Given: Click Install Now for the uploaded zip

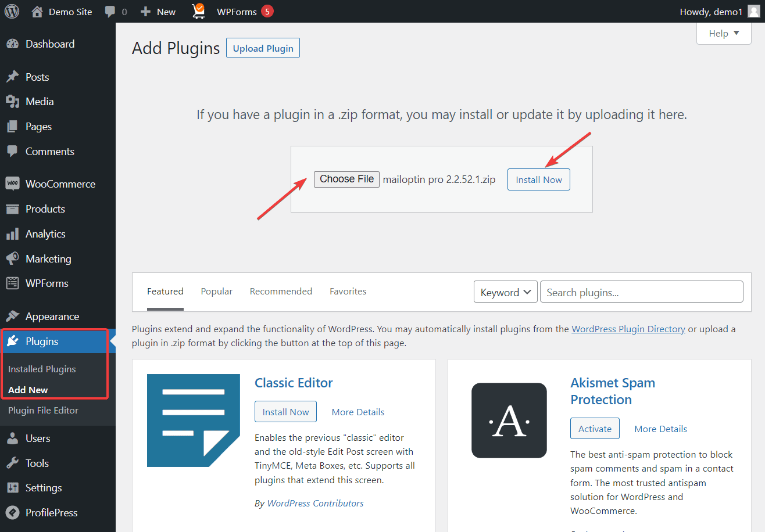Looking at the screenshot, I should click(538, 179).
